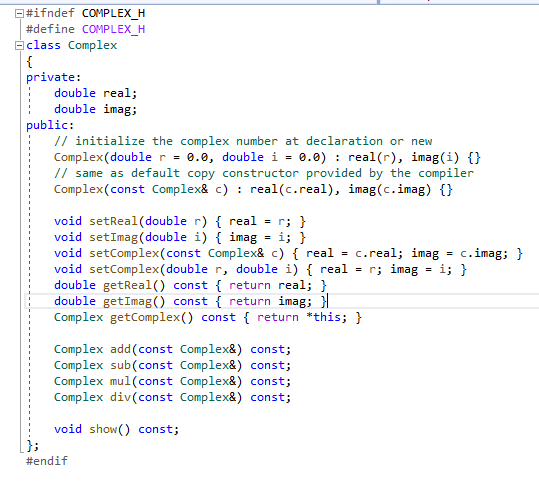This screenshot has height=501, width=539.
Task: Click the default copy constructor comment
Action: 264,173
